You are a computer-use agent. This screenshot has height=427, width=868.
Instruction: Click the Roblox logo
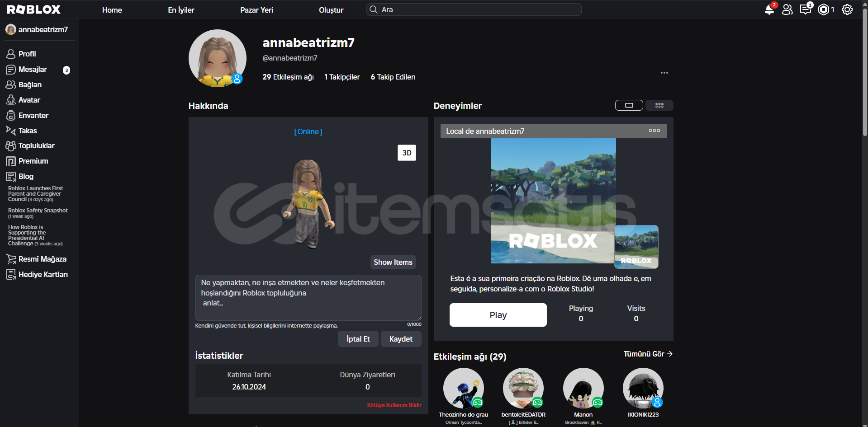(x=34, y=9)
